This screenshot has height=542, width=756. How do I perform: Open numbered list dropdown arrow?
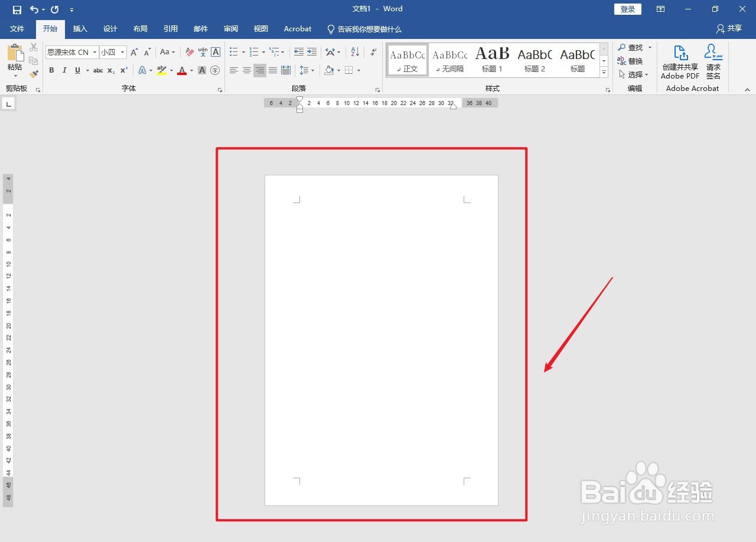(x=263, y=52)
